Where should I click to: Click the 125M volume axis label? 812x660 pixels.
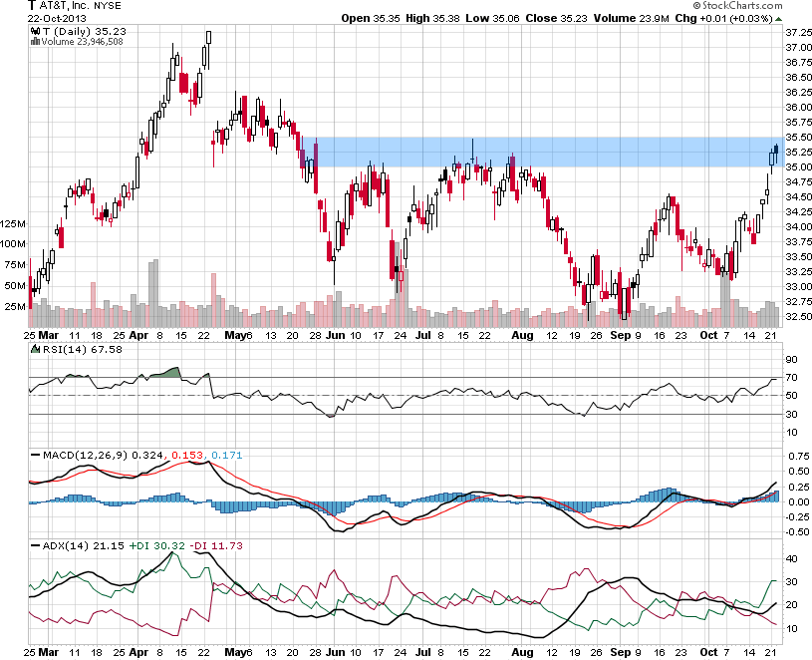tap(13, 223)
